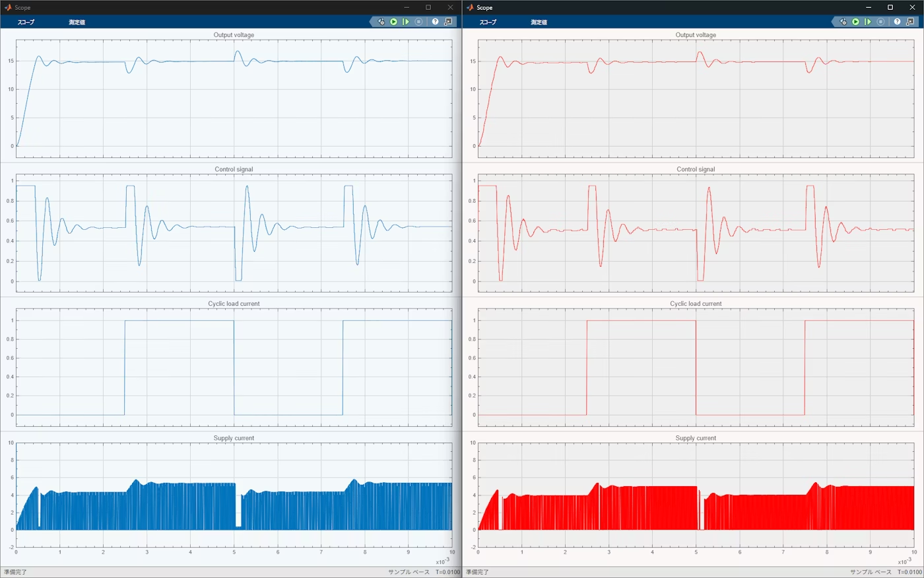
Task: Click Step Forward in the right Scope toolbar
Action: (868, 22)
